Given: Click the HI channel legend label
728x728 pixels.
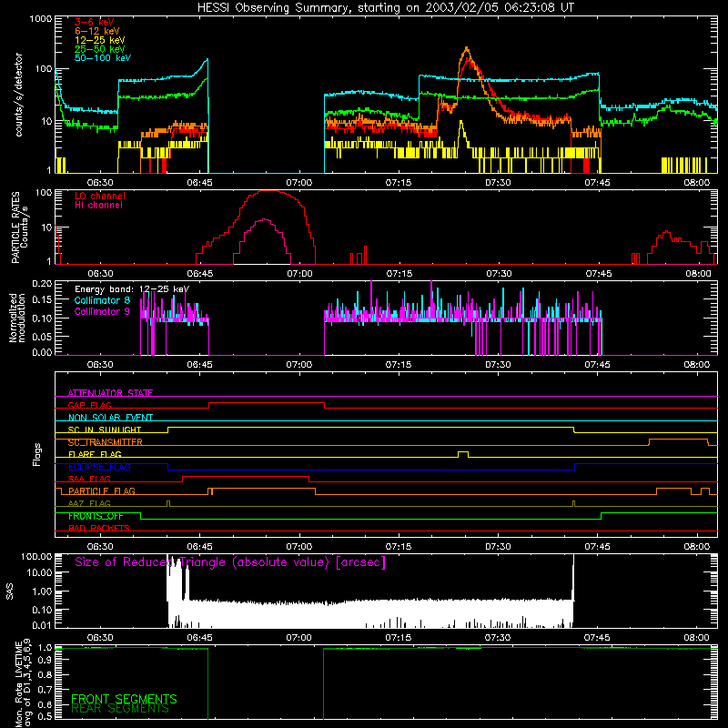Looking at the screenshot, I should tap(98, 206).
